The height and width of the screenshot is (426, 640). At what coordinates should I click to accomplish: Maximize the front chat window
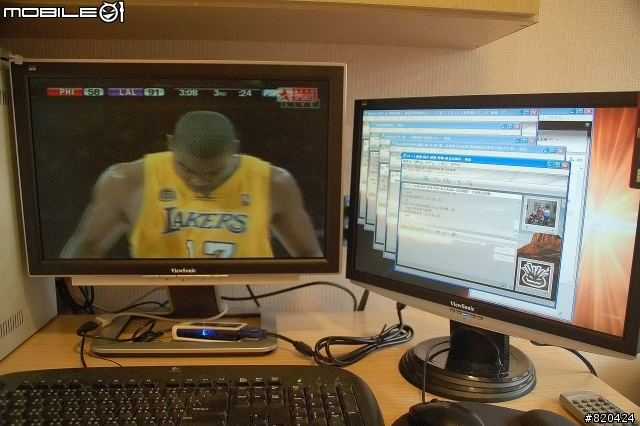tap(558, 165)
